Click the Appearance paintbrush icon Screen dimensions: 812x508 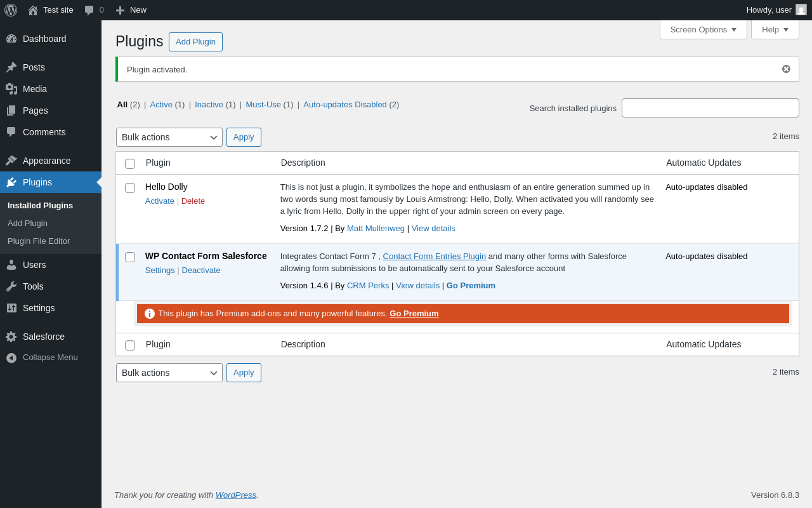[11, 161]
